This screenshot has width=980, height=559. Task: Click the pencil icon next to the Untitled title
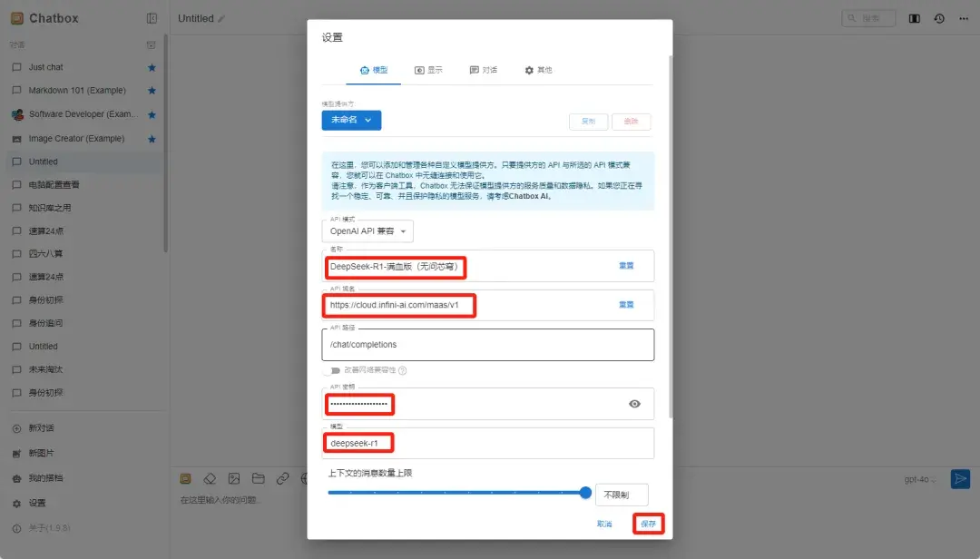(221, 19)
